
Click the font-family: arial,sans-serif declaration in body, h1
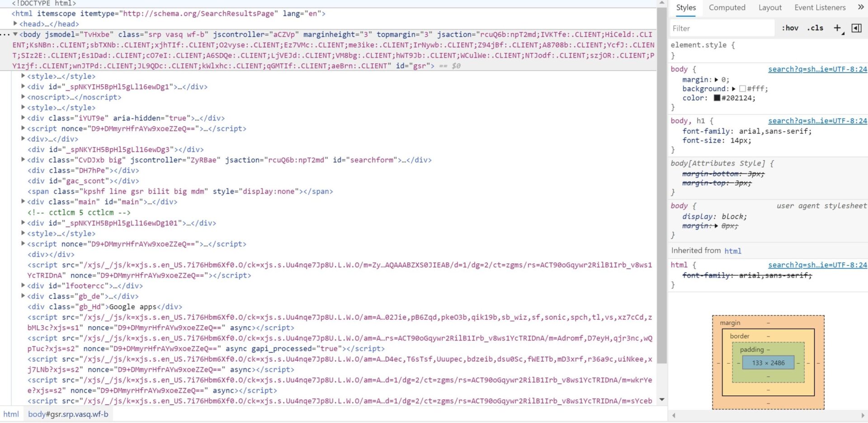pyautogui.click(x=747, y=131)
